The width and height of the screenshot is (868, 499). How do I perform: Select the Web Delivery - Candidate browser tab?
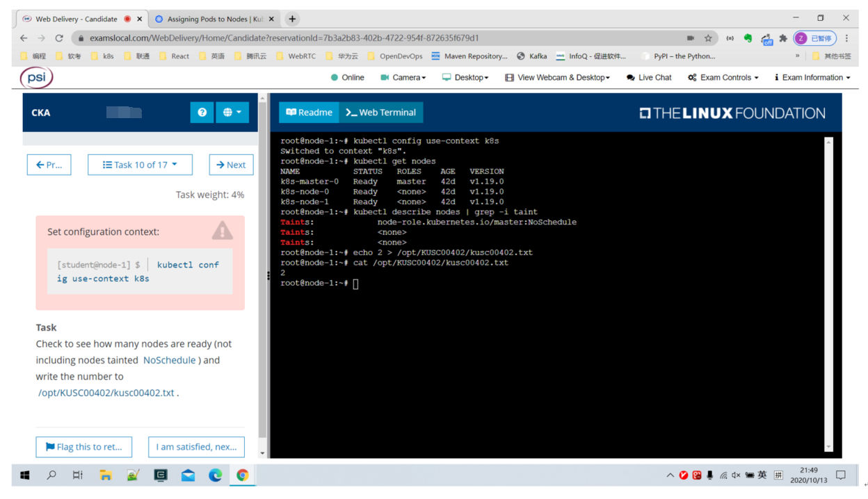(x=77, y=19)
